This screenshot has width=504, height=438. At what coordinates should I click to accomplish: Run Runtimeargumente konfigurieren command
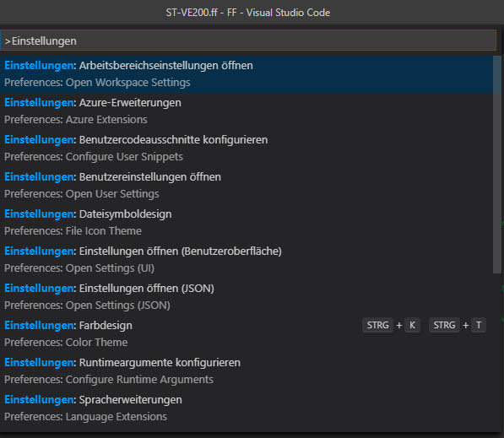(247, 370)
